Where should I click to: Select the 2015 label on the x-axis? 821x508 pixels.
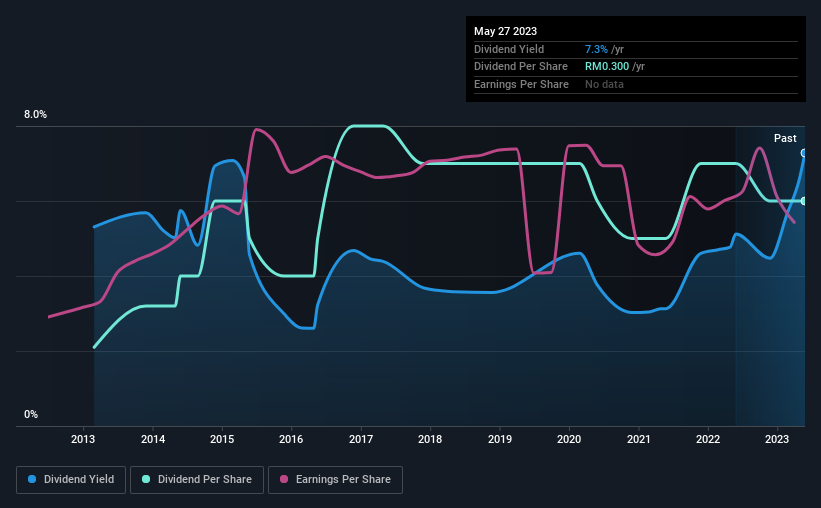(222, 439)
